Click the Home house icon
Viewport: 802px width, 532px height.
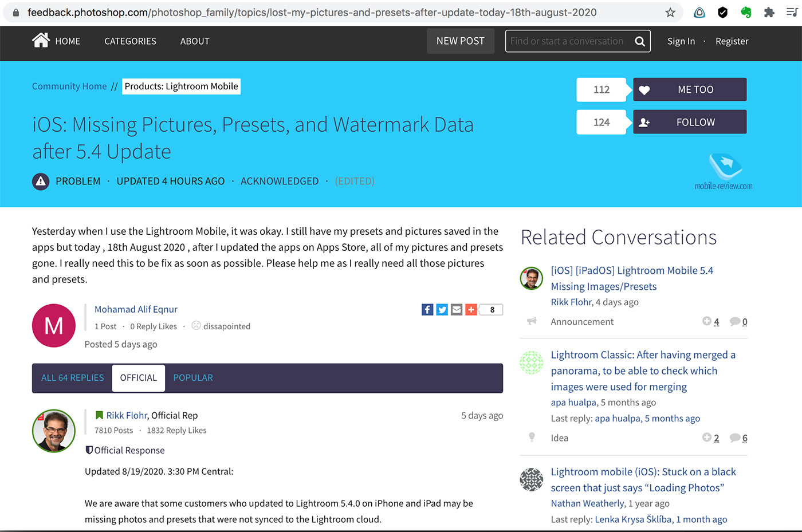tap(41, 40)
